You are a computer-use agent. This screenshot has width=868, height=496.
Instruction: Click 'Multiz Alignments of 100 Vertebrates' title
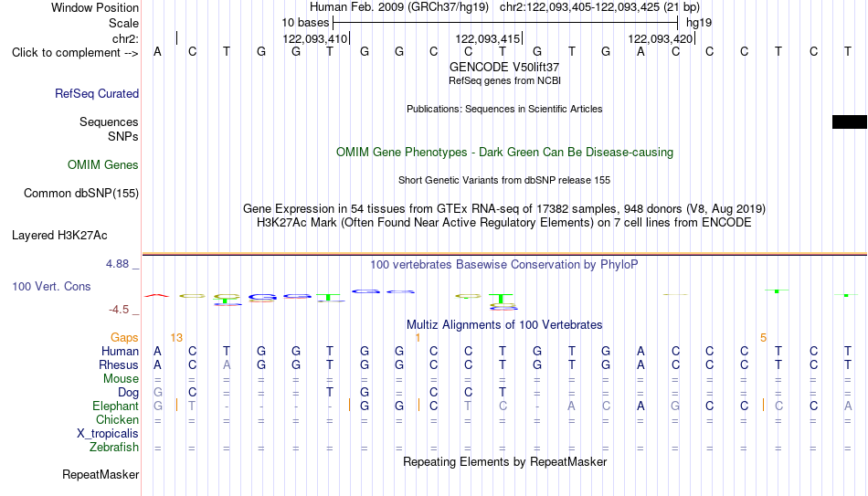(504, 325)
